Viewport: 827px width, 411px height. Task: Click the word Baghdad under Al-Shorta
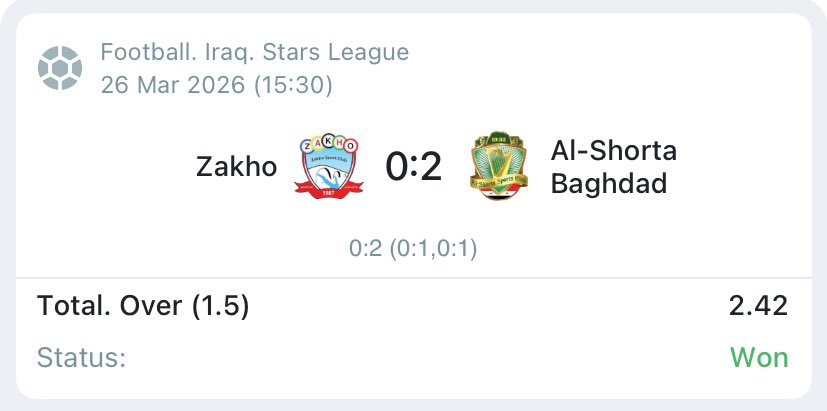(x=608, y=183)
